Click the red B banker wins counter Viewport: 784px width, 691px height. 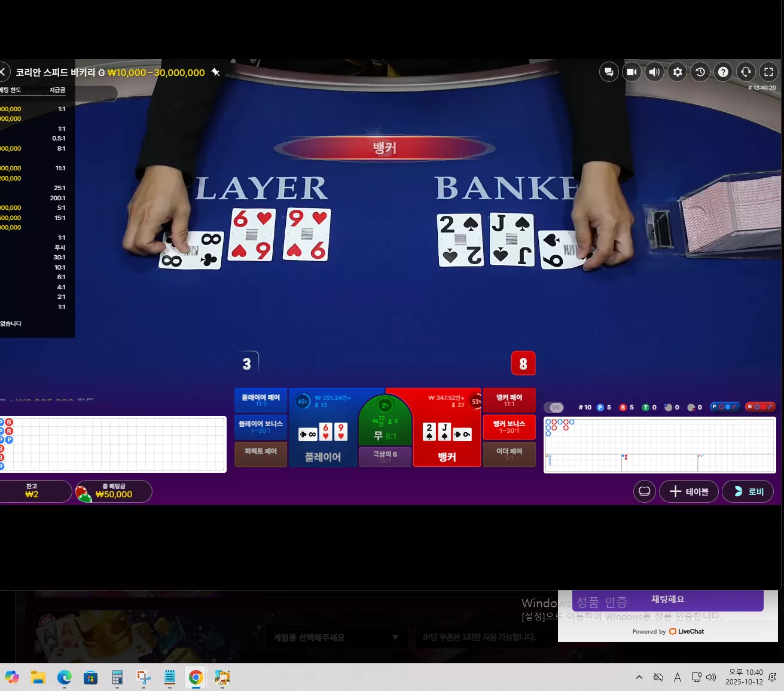point(627,408)
